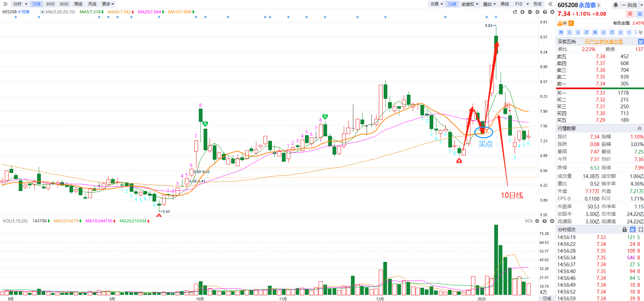
Task: Open F10 company info
Action: (x=519, y=4)
